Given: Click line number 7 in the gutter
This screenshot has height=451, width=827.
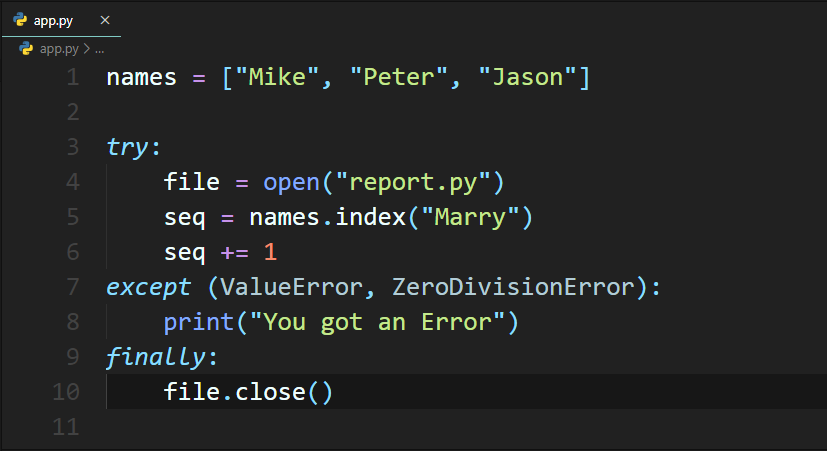Looking at the screenshot, I should [x=73, y=287].
